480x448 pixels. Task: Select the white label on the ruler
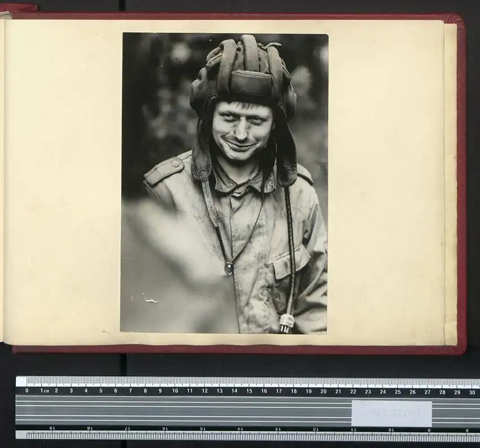(392, 410)
